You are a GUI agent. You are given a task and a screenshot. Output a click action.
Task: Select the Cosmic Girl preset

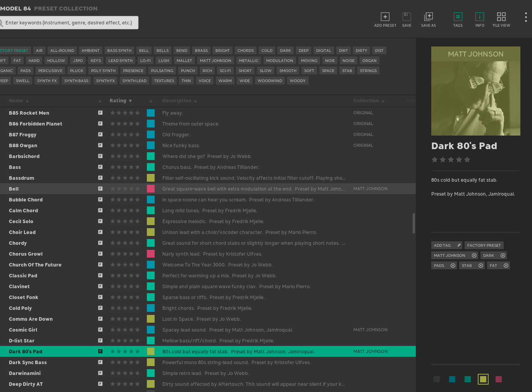[x=23, y=330]
